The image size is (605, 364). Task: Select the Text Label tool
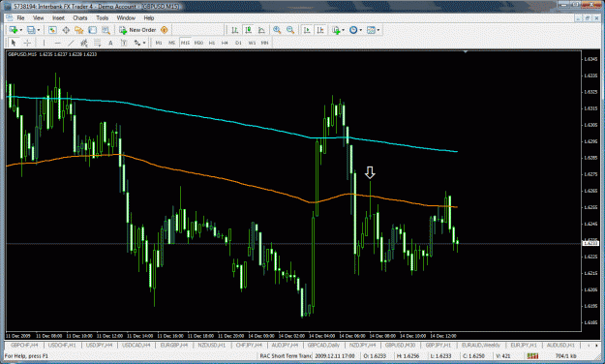124,43
